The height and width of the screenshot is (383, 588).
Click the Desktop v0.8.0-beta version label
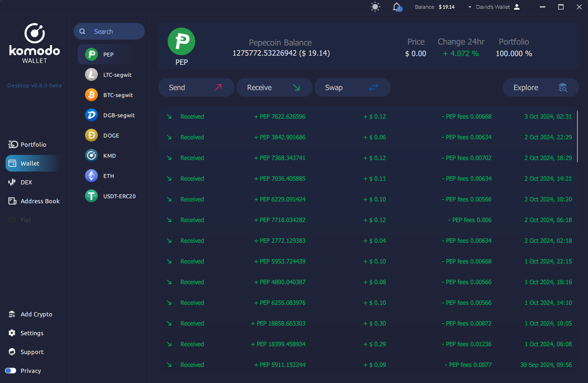(34, 86)
